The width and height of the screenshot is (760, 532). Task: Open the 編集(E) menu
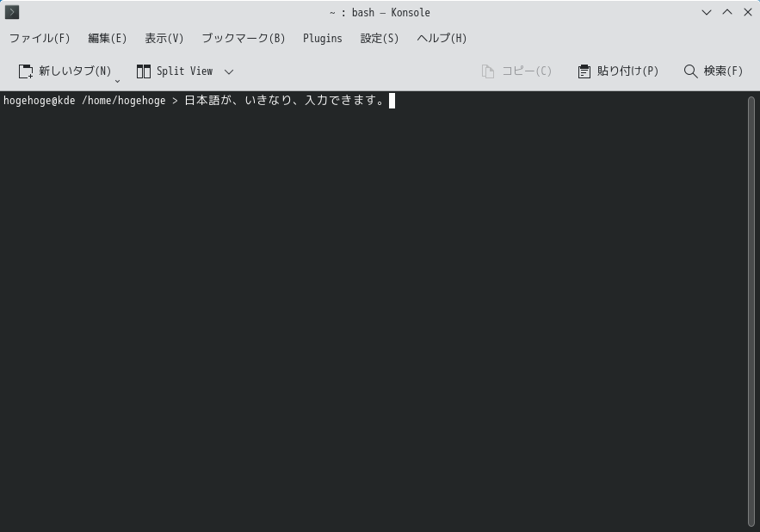pyautogui.click(x=107, y=39)
